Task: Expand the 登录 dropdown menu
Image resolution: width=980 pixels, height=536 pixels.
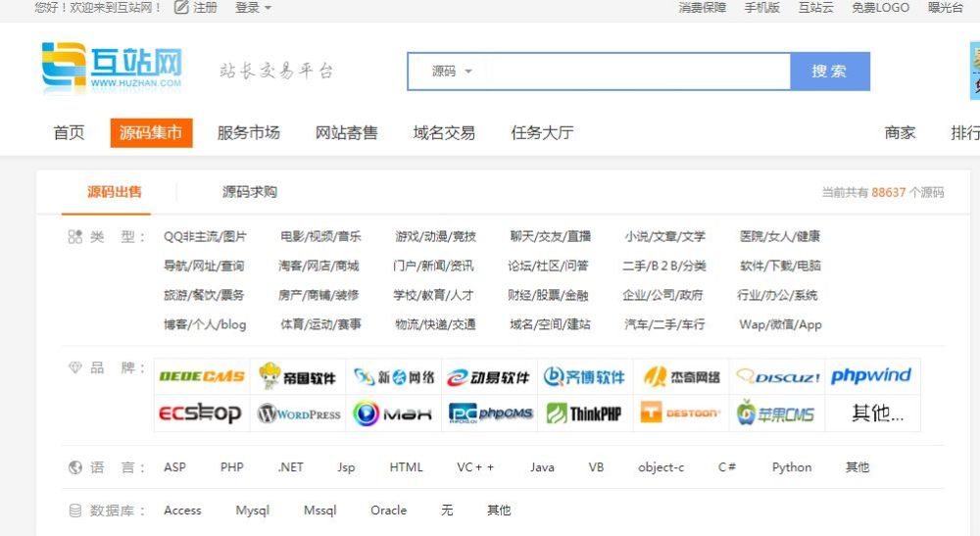Action: coord(253,8)
